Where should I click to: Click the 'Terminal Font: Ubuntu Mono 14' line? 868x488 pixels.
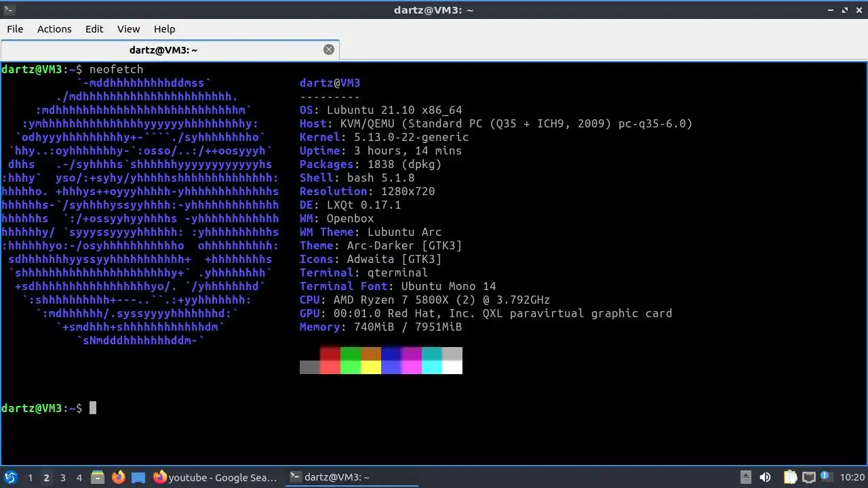pyautogui.click(x=397, y=286)
